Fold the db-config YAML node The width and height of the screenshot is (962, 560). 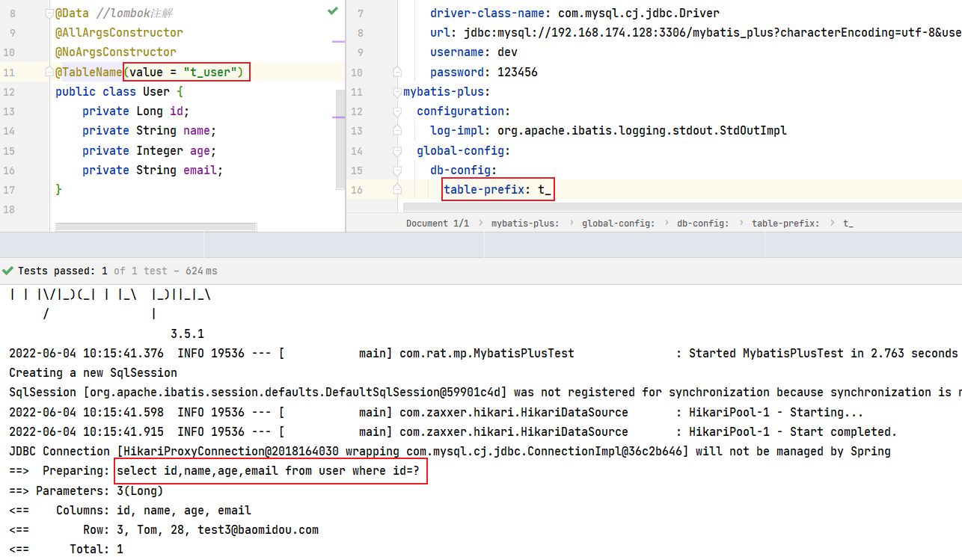397,170
